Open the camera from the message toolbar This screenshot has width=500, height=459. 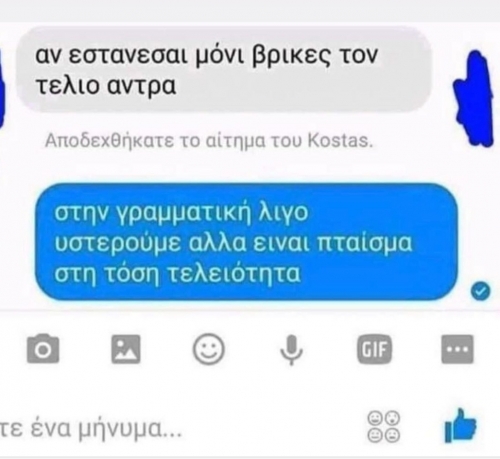[x=43, y=349]
